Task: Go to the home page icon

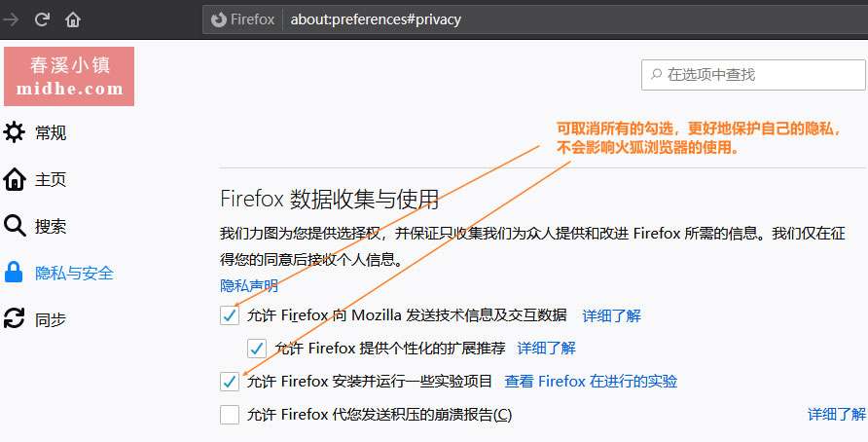Action: point(73,19)
